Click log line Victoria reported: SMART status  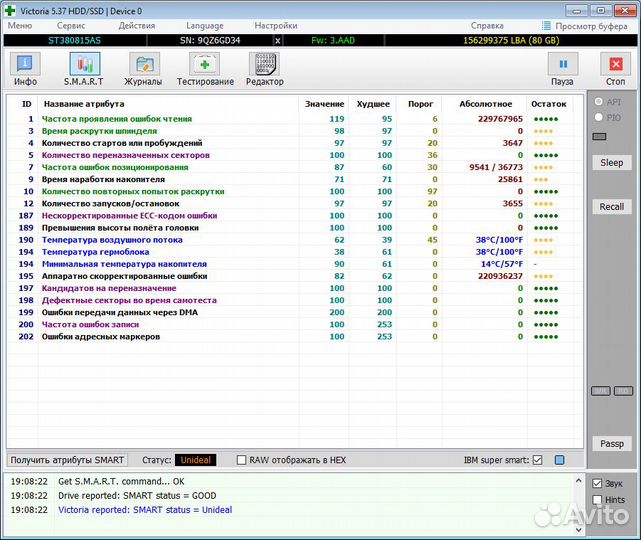pos(145,510)
